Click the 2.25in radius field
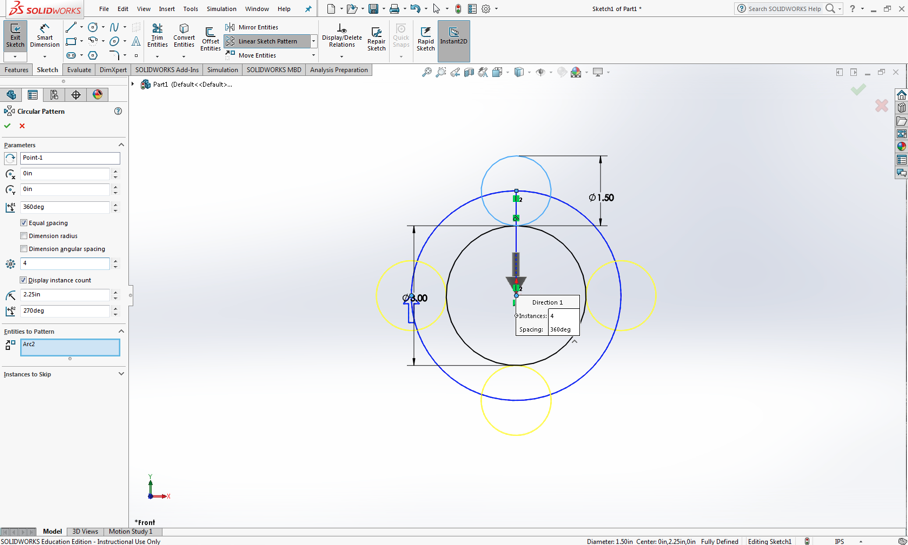This screenshot has width=908, height=545. 65,295
